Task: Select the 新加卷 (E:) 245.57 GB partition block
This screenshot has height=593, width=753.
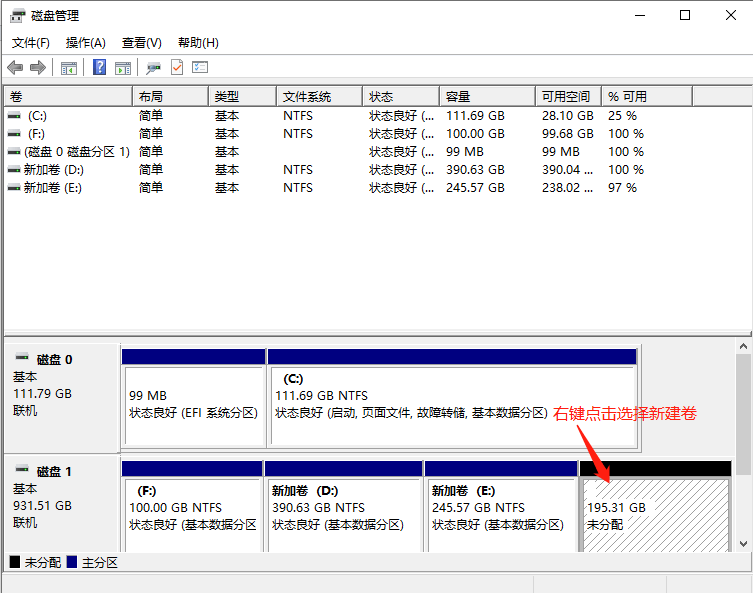Action: tap(501, 506)
